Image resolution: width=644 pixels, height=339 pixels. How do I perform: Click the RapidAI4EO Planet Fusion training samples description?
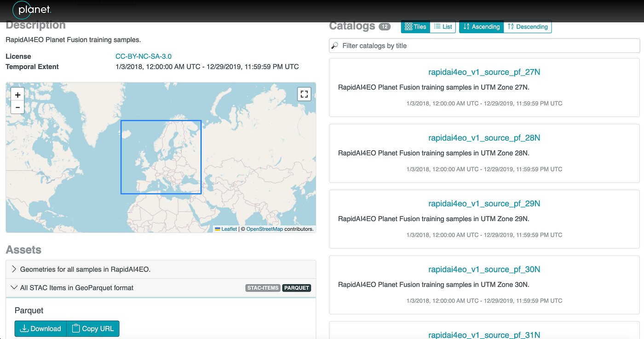73,40
